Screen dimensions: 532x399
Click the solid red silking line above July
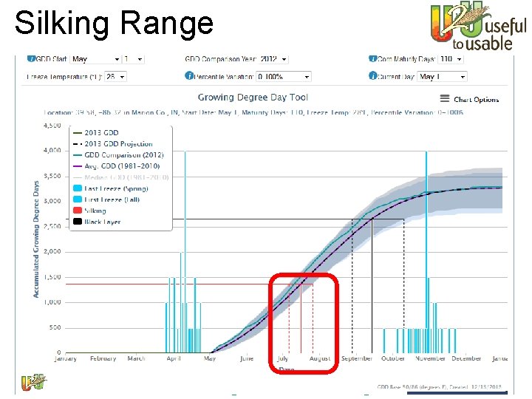pos(301,318)
